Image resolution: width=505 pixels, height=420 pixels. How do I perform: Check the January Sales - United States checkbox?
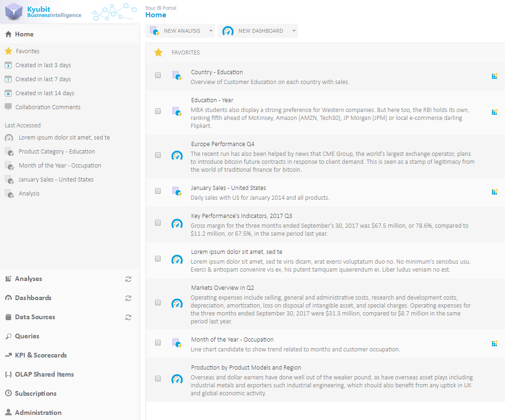pos(158,191)
